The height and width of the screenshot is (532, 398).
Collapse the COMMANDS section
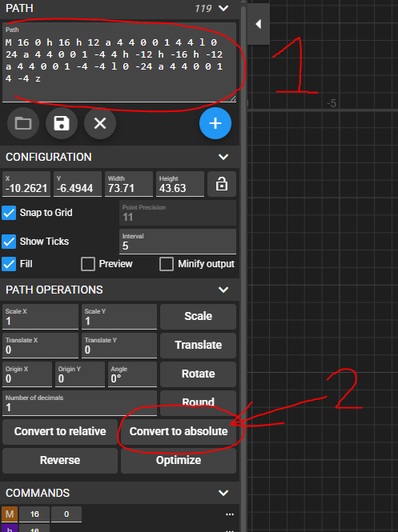[x=223, y=493]
